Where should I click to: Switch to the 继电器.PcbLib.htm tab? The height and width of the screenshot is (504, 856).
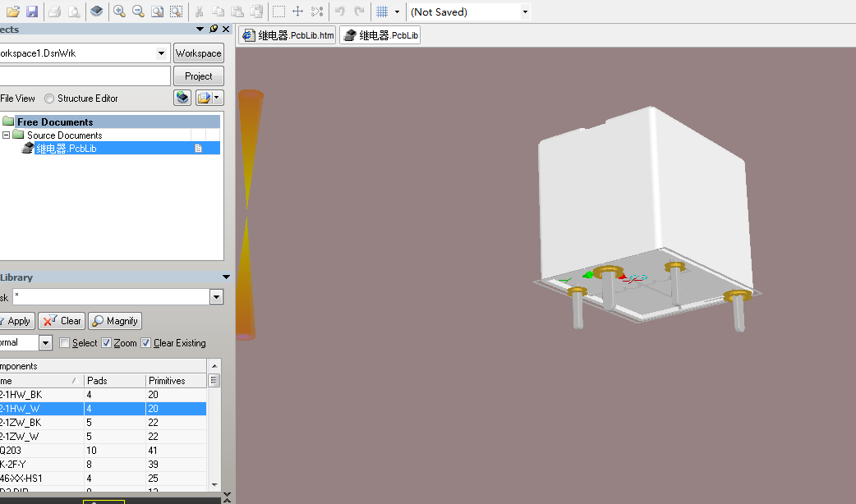click(288, 35)
